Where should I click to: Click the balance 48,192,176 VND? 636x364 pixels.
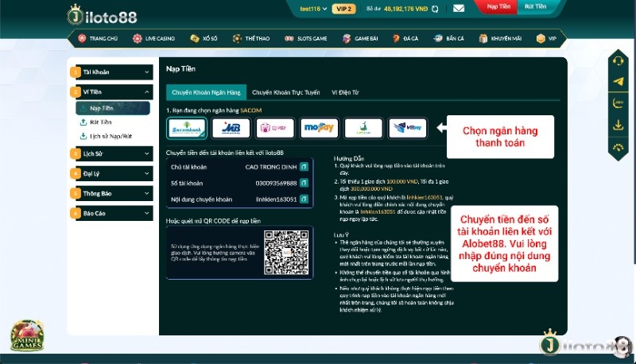(405, 9)
